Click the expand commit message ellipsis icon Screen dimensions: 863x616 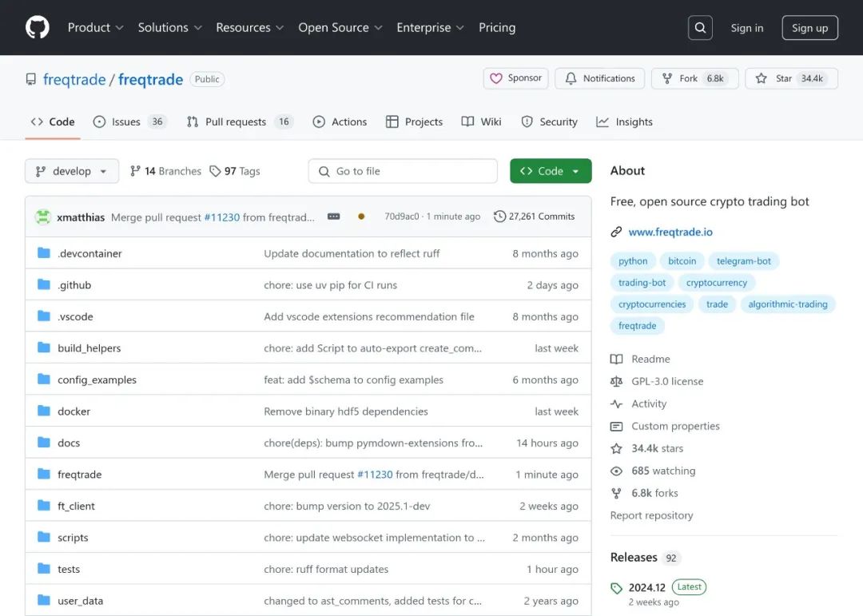point(333,217)
